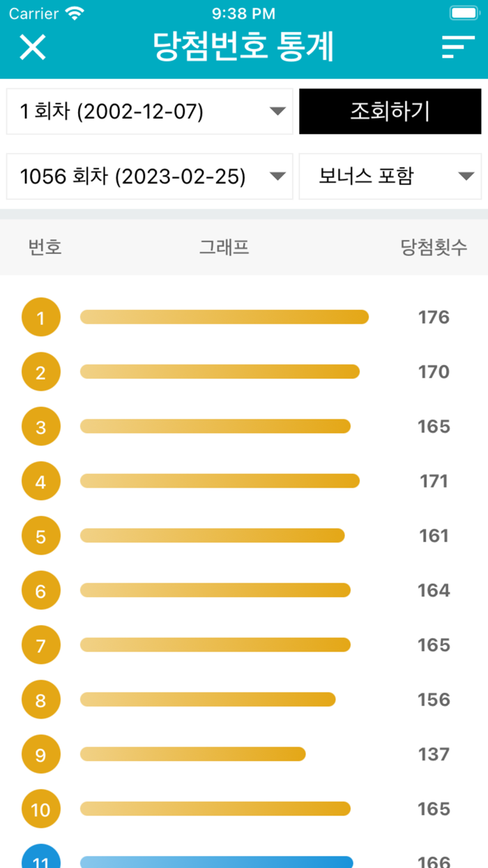The height and width of the screenshot is (868, 488).
Task: Select the blue number 11 ball icon
Action: [41, 857]
